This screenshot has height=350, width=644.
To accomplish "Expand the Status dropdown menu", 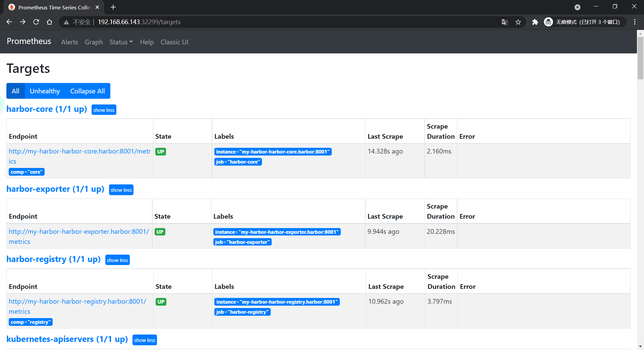I will [121, 42].
